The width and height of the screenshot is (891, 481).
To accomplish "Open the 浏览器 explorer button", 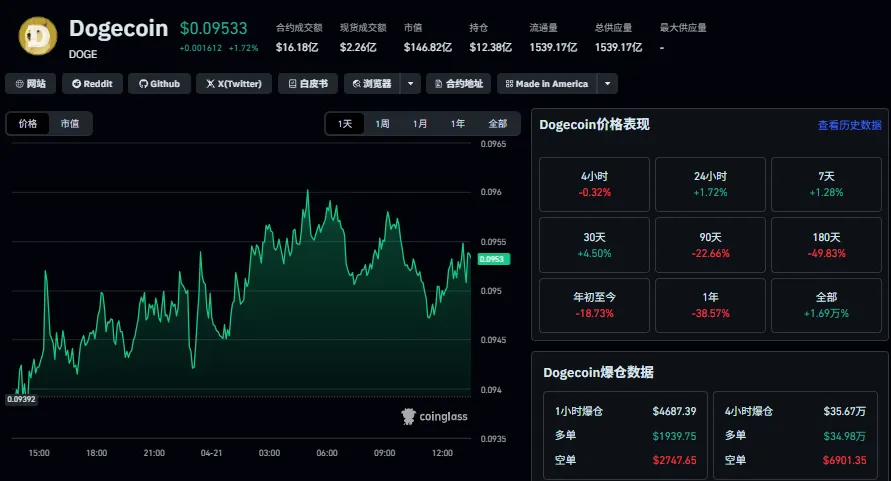I will coord(372,84).
